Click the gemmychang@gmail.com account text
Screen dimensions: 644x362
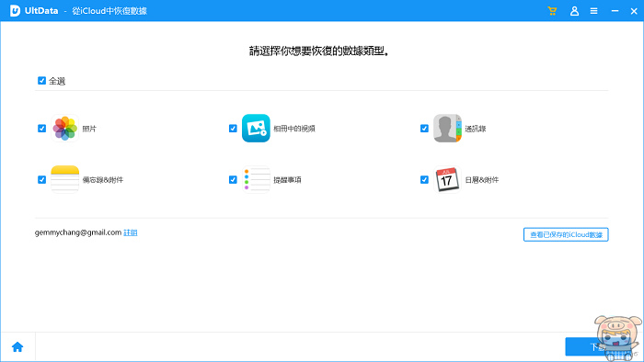(x=78, y=232)
